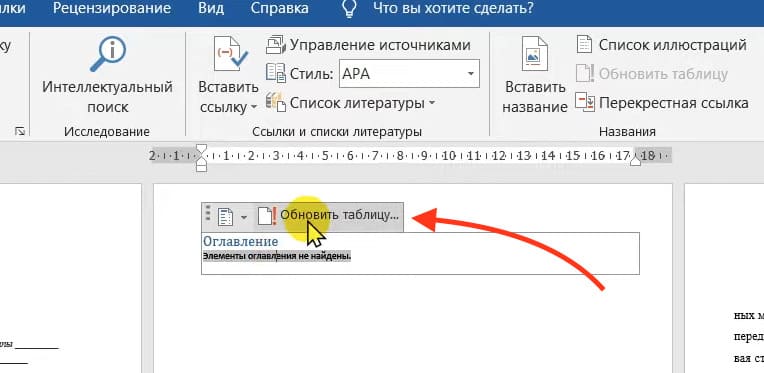Viewport: 764px width, 373px height.
Task: Click the Исследование group label
Action: (x=107, y=131)
